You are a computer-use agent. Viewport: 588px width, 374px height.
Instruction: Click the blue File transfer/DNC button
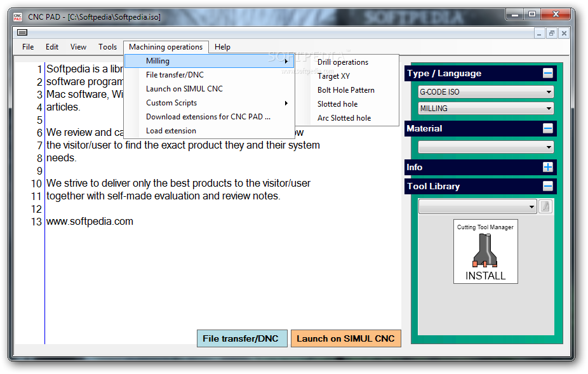242,338
